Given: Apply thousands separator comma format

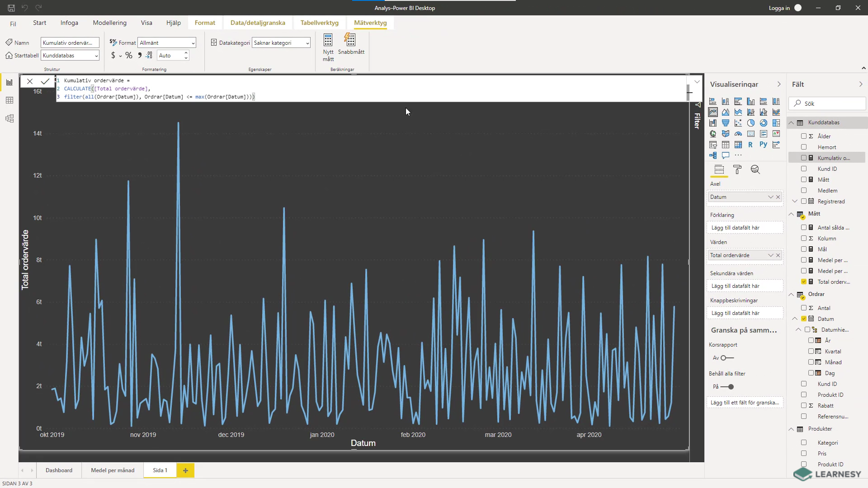Looking at the screenshot, I should pyautogui.click(x=140, y=55).
